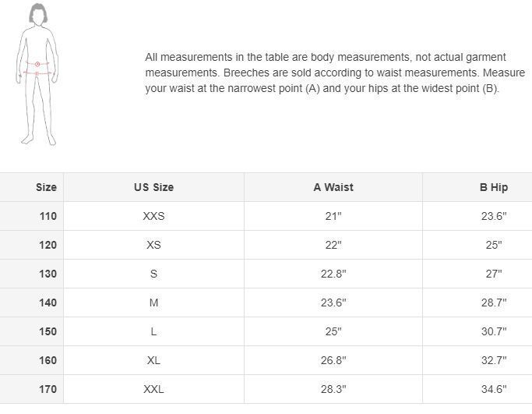Viewport: 532px width, 414px height.
Task: Click the XXL US size cell
Action: [153, 389]
